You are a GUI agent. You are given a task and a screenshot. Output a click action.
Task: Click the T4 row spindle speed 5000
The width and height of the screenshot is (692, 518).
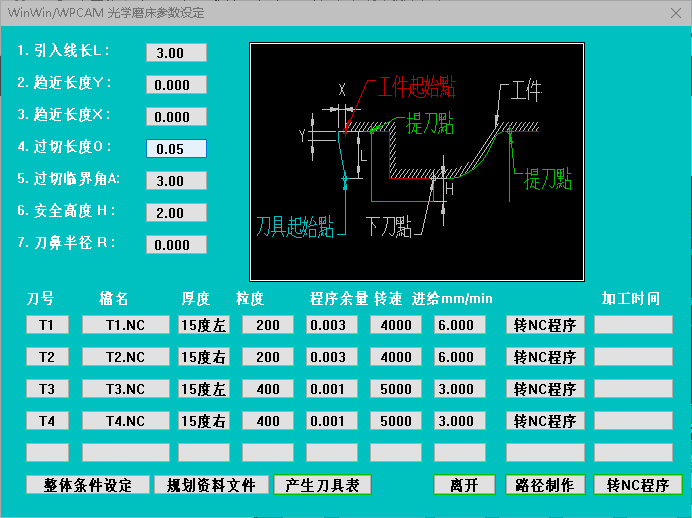pos(396,421)
